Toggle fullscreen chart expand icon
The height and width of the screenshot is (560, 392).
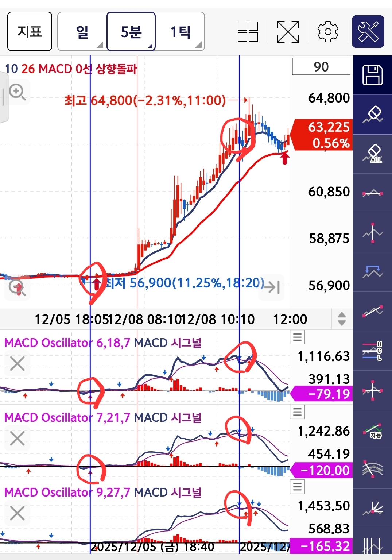[288, 32]
